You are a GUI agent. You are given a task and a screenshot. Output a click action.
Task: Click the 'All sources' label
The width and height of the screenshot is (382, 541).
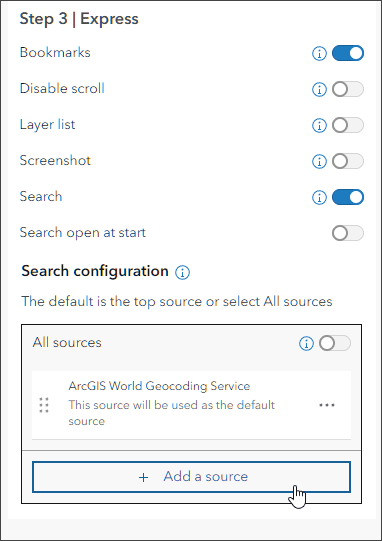[67, 343]
